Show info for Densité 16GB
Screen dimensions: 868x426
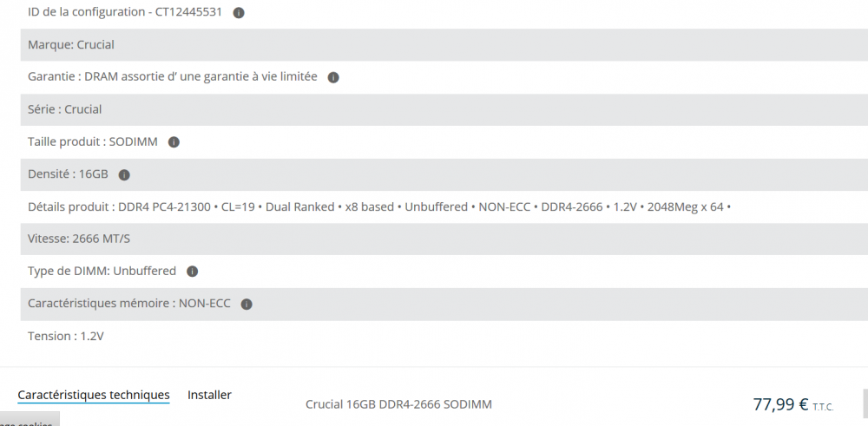pos(124,174)
